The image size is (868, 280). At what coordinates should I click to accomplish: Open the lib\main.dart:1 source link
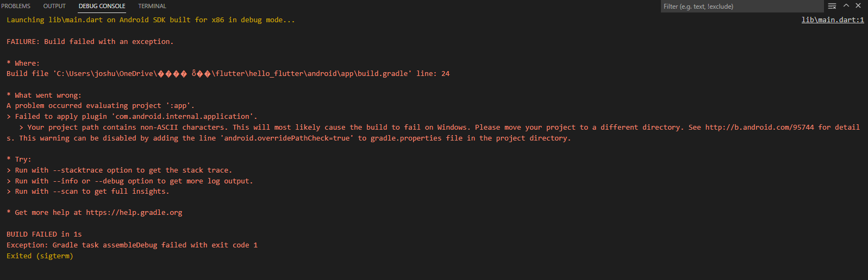click(x=833, y=20)
